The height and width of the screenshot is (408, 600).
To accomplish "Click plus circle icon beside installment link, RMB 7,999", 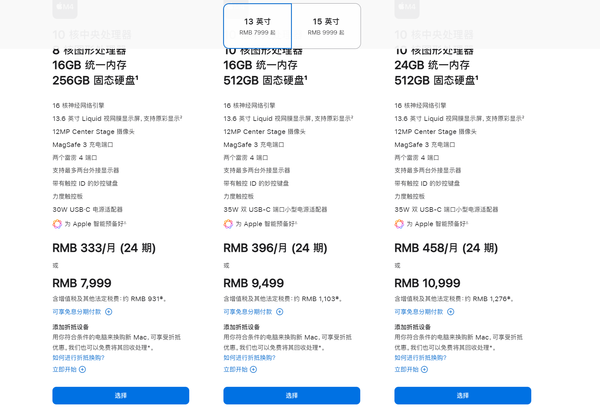I will click(x=109, y=312).
